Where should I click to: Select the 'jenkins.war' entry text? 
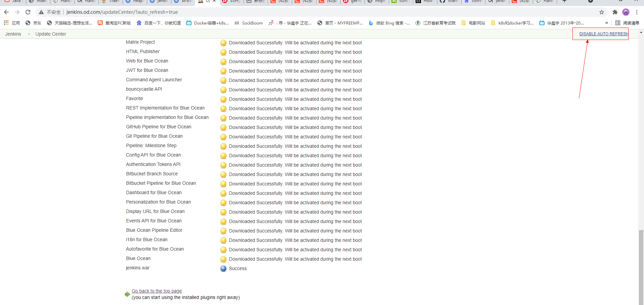click(138, 268)
